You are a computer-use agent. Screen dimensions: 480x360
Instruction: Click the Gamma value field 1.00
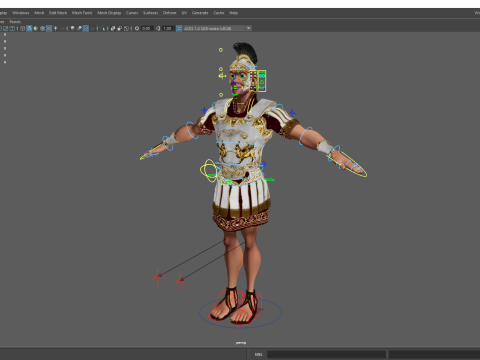168,28
